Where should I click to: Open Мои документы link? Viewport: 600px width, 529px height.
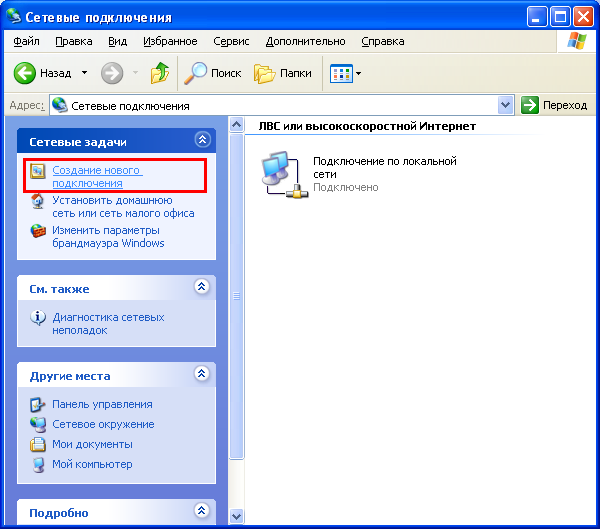(x=92, y=444)
